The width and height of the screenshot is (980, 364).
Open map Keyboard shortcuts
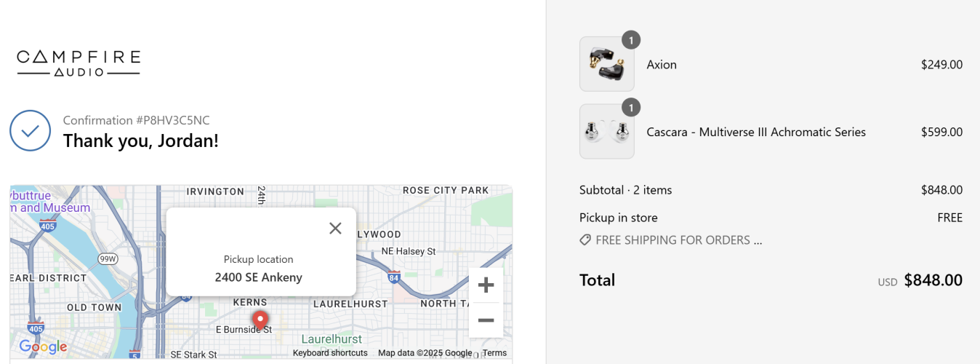(x=330, y=353)
